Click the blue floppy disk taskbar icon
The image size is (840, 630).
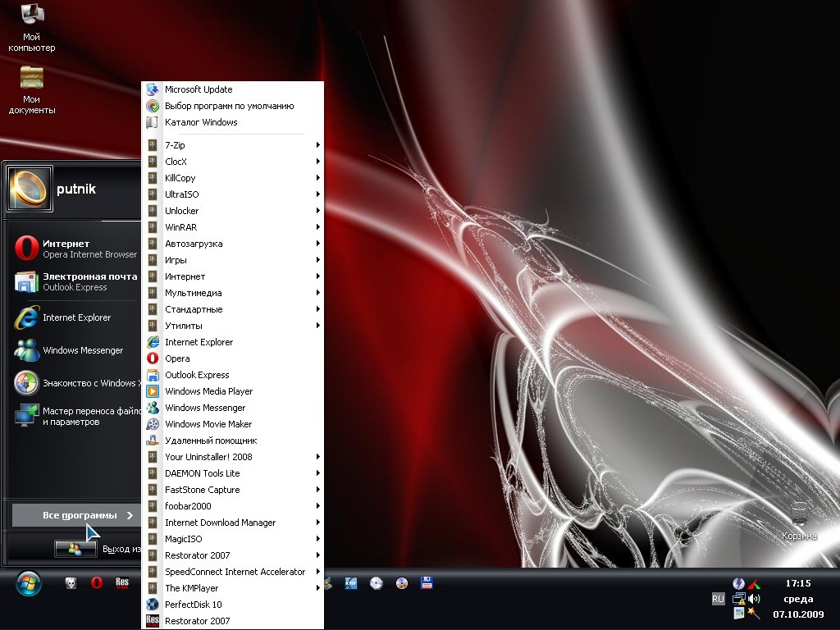pos(427,583)
